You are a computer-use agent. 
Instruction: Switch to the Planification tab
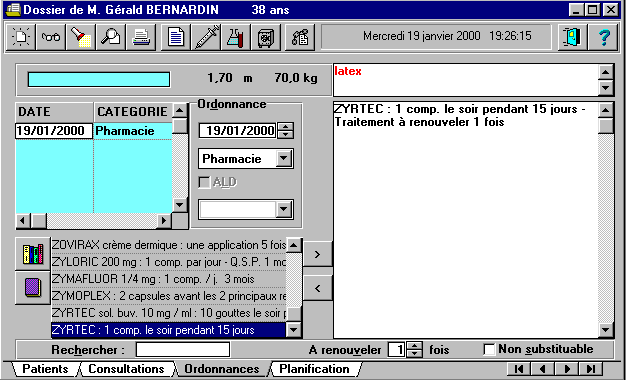tap(315, 369)
